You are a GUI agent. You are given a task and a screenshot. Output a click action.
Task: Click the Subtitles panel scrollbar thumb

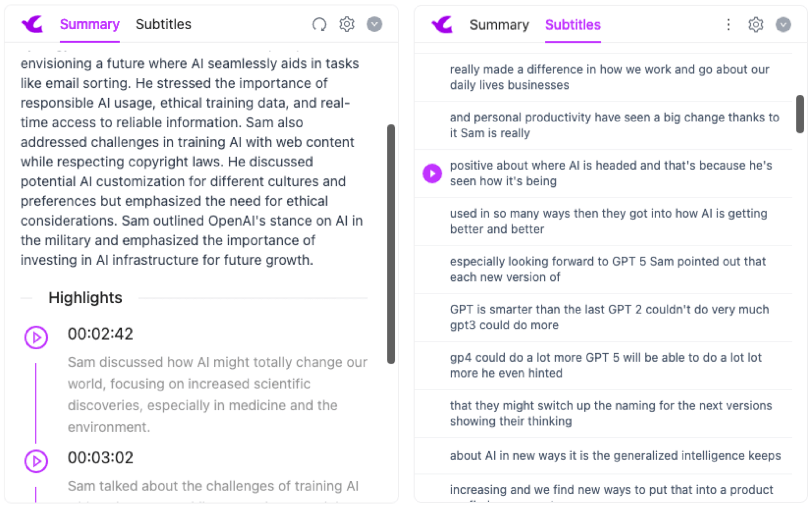(x=800, y=115)
